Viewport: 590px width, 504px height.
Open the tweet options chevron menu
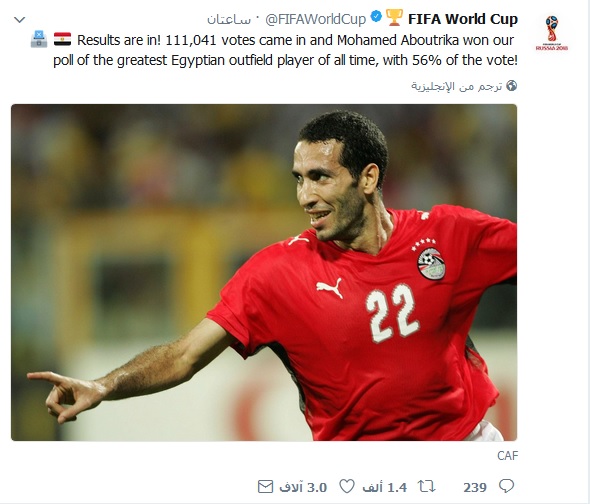click(x=20, y=20)
